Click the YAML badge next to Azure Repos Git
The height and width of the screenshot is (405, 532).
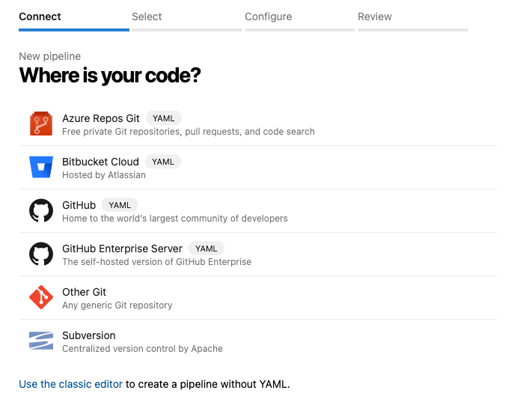coord(164,118)
